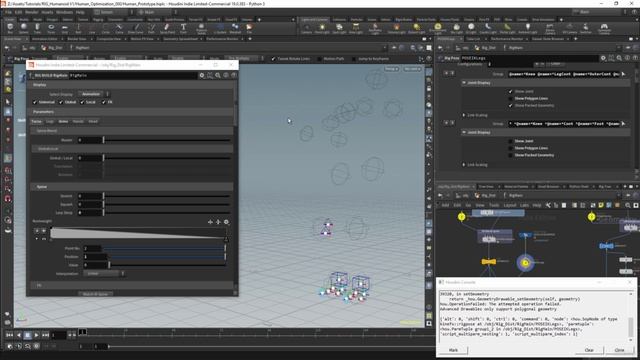Click the RigMain node name field
Viewport: 640px width, 360px height.
click(x=133, y=76)
